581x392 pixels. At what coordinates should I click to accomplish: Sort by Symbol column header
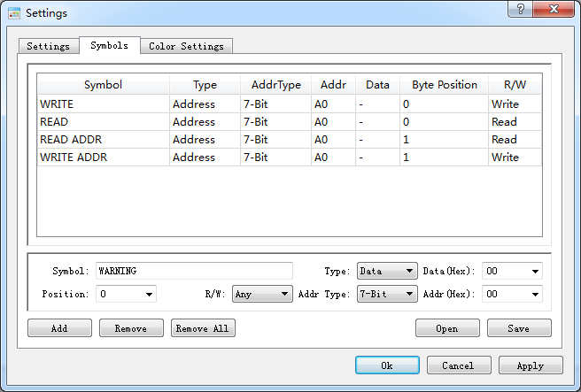click(103, 84)
